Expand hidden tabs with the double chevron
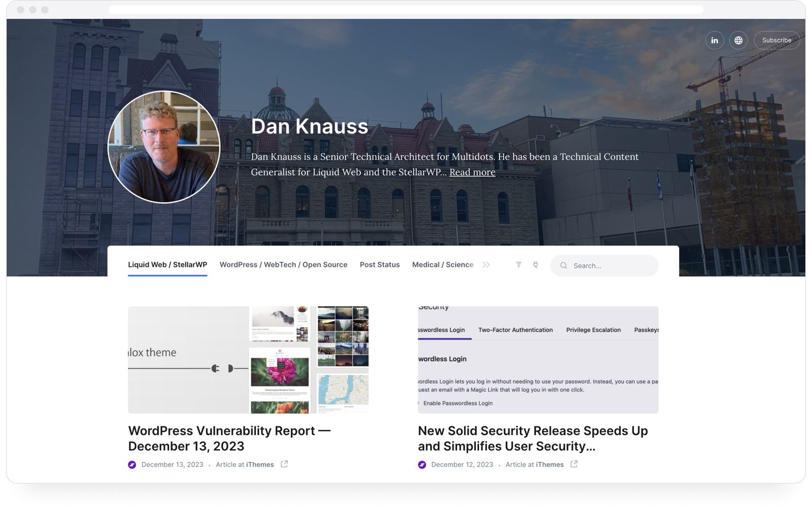The image size is (812, 514). (486, 264)
